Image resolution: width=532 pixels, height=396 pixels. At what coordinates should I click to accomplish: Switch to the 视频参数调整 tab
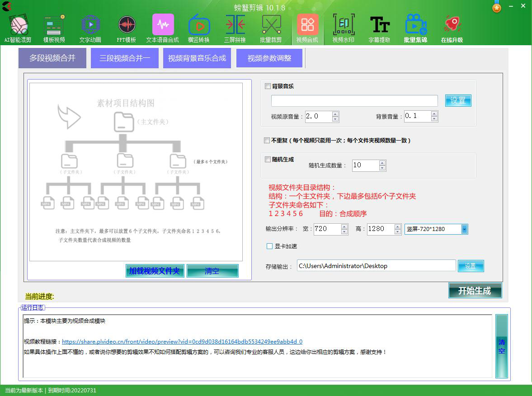(269, 58)
